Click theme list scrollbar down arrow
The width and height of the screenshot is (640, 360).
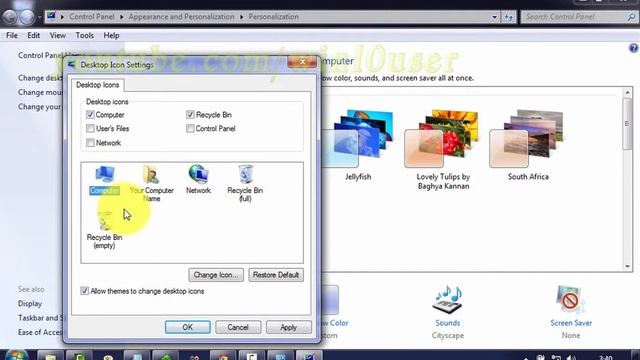pos(627,267)
